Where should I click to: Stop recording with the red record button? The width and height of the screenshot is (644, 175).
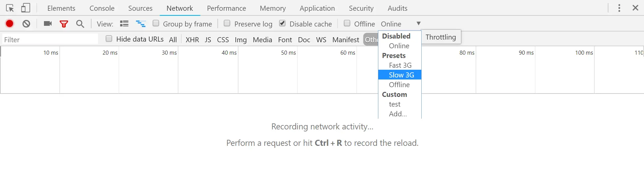[10, 23]
